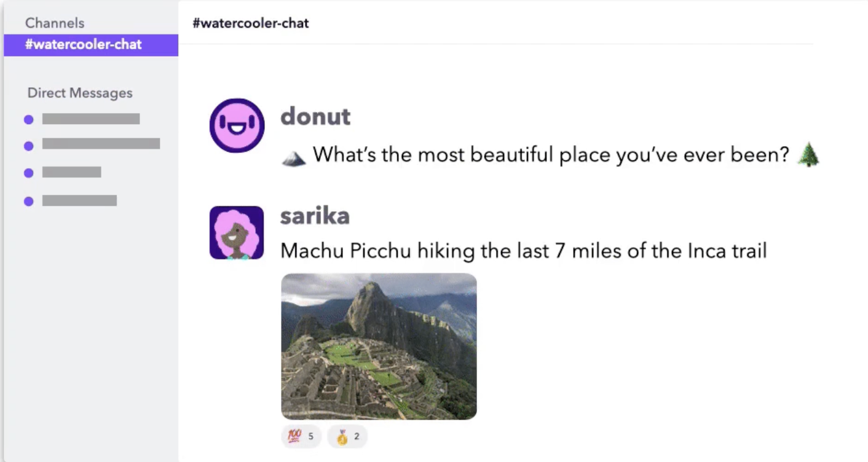The width and height of the screenshot is (868, 462).
Task: Collapse the Direct Messages section header
Action: coord(80,93)
